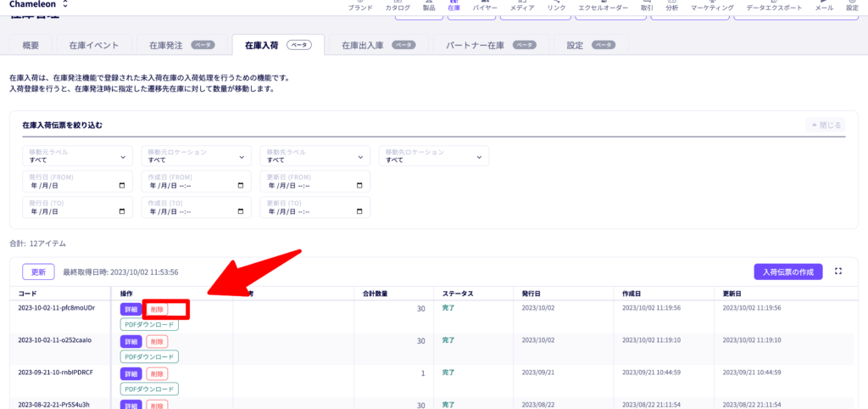Open calendar picker for 更新日 (TO)

coord(359,211)
